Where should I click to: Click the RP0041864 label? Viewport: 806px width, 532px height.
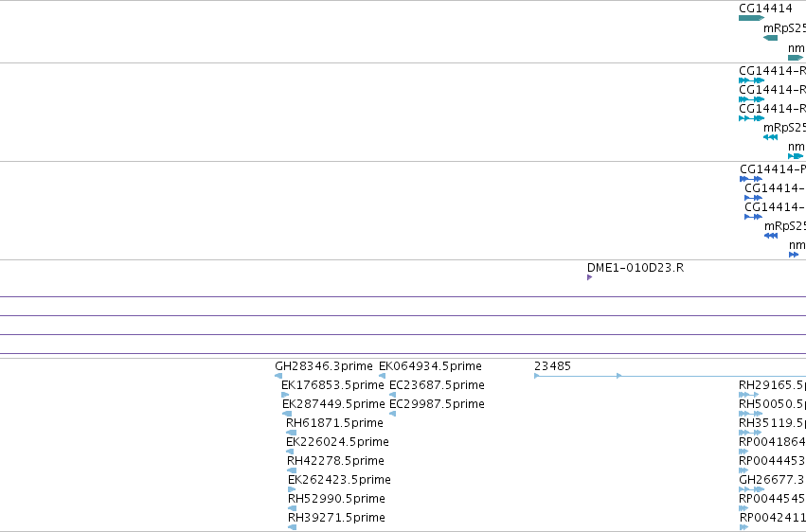[772, 442]
